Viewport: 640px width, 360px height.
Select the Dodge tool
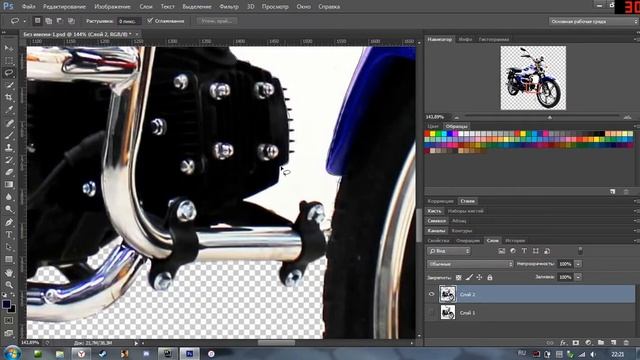pyautogui.click(x=9, y=209)
